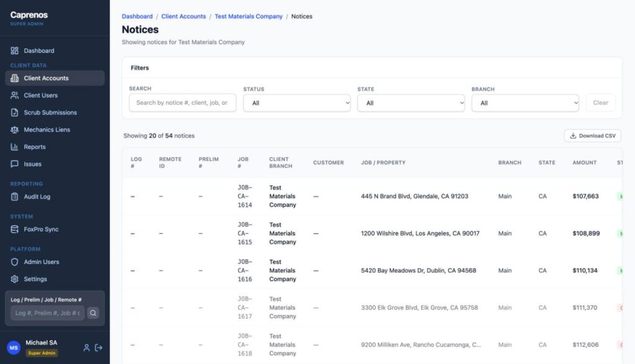
Task: Click the Customer column header
Action: (x=329, y=162)
